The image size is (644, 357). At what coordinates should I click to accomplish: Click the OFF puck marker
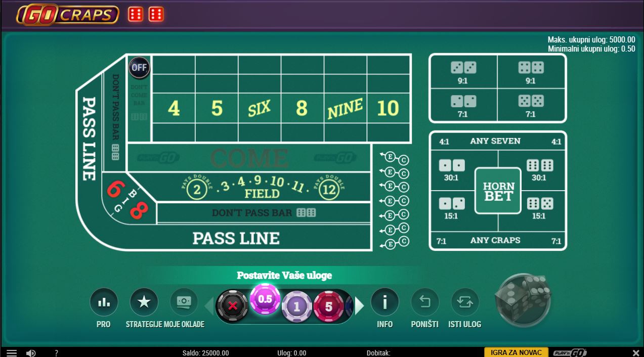point(139,68)
